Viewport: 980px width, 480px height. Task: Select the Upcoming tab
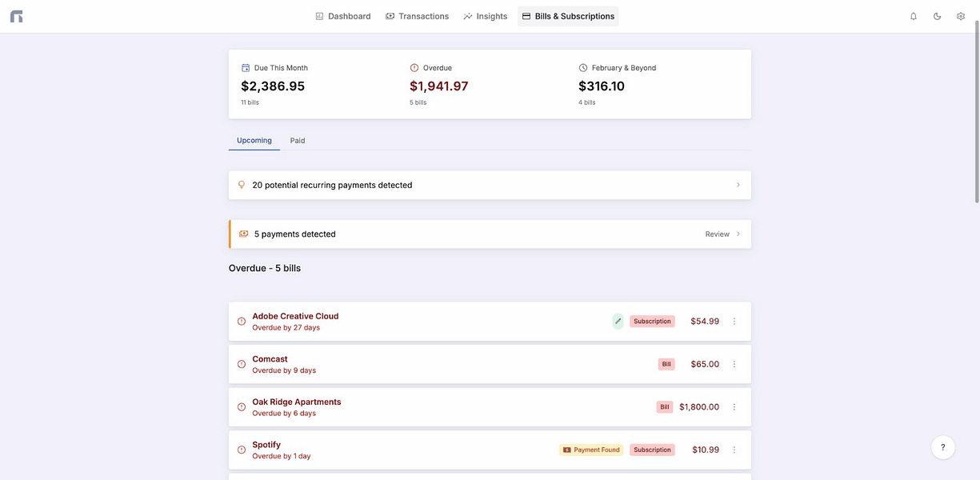pos(254,141)
